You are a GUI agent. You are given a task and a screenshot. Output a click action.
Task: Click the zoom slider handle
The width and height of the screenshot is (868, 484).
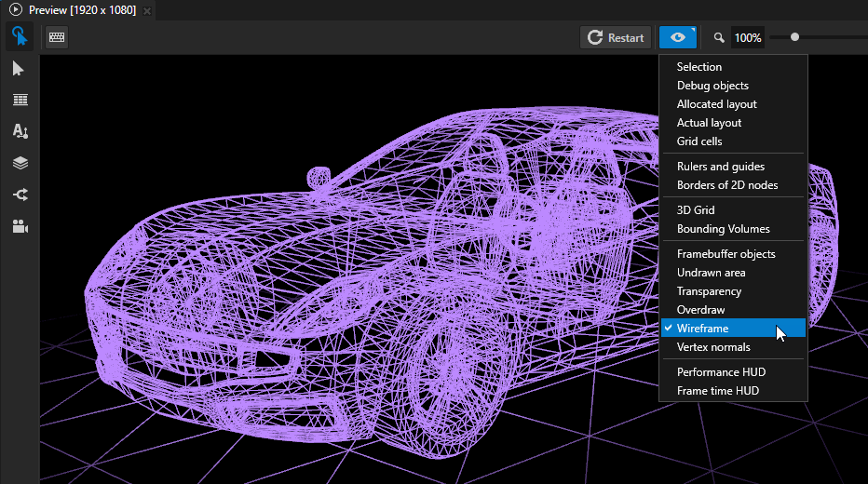click(x=794, y=37)
